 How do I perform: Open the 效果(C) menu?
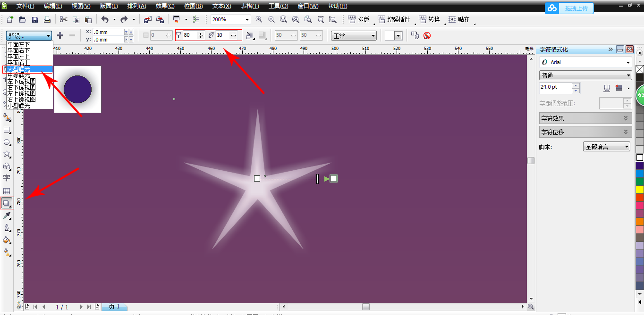tap(165, 6)
